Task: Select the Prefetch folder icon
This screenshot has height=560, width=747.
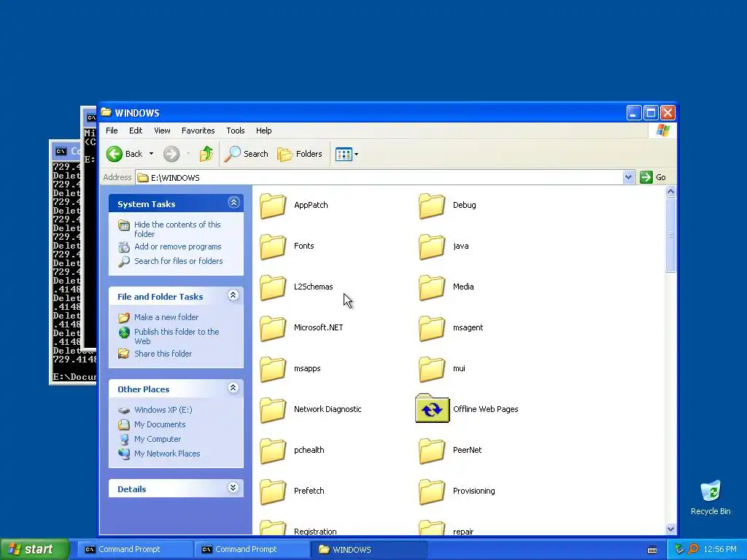Action: tap(273, 492)
